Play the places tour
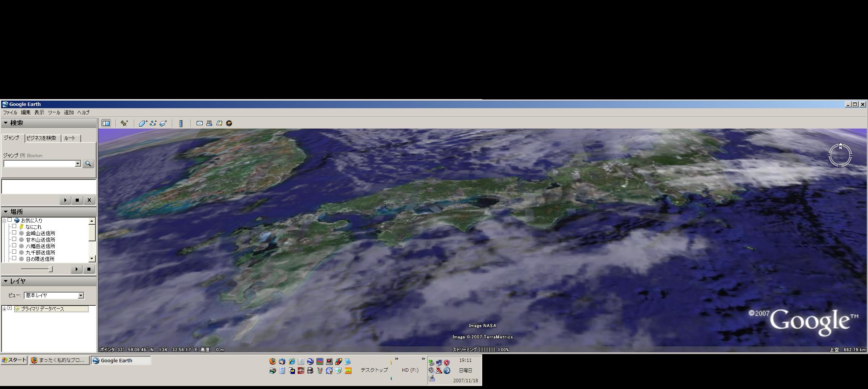 point(76,269)
